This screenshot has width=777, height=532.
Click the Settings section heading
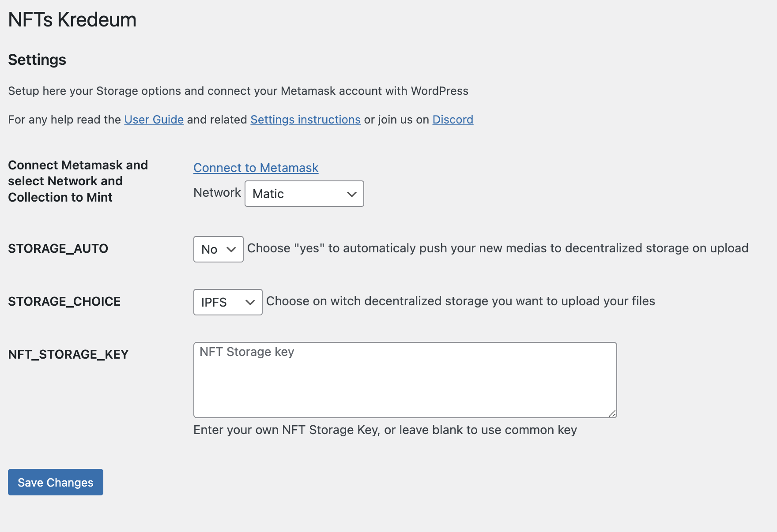click(37, 60)
